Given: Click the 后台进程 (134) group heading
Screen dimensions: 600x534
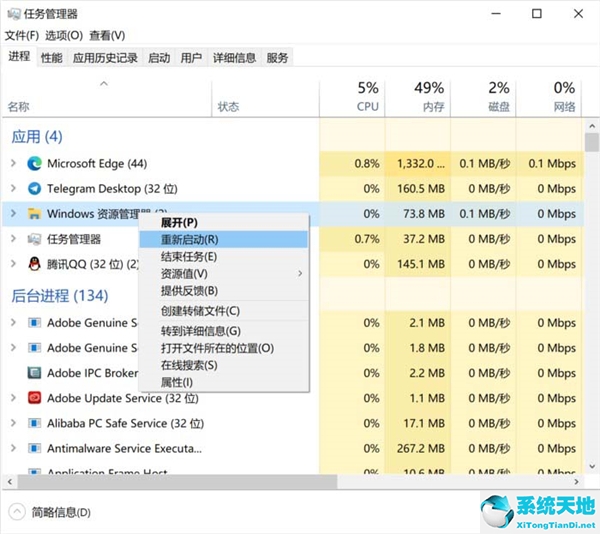Looking at the screenshot, I should [60, 296].
